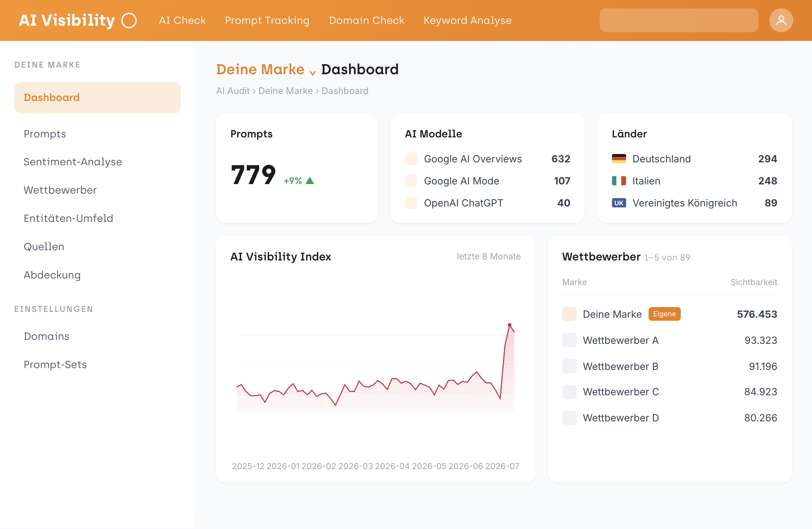Click Wettbewerber D visibility 80.266
Image resolution: width=812 pixels, height=529 pixels.
tap(761, 418)
